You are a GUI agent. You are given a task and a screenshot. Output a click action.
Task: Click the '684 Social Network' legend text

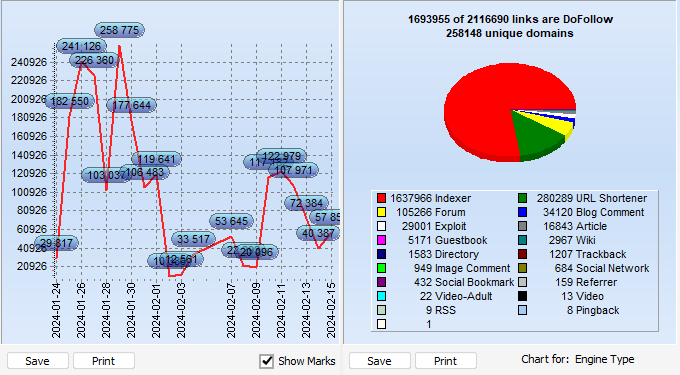(602, 268)
